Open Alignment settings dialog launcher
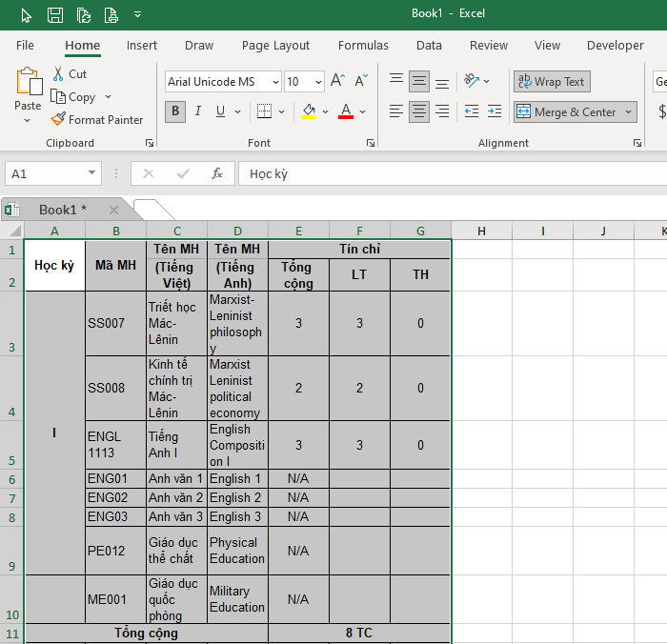 pyautogui.click(x=637, y=143)
